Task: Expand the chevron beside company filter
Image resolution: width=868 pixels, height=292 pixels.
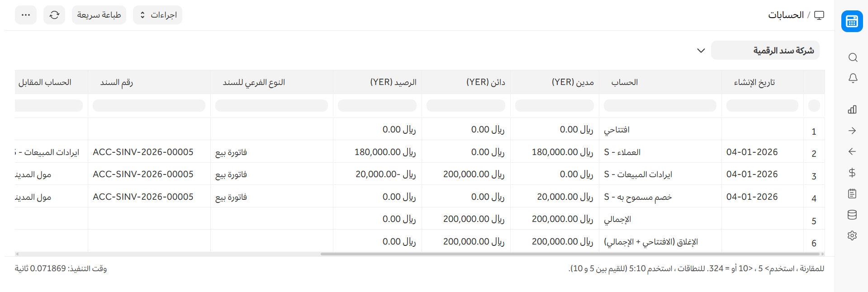Action: [x=701, y=51]
